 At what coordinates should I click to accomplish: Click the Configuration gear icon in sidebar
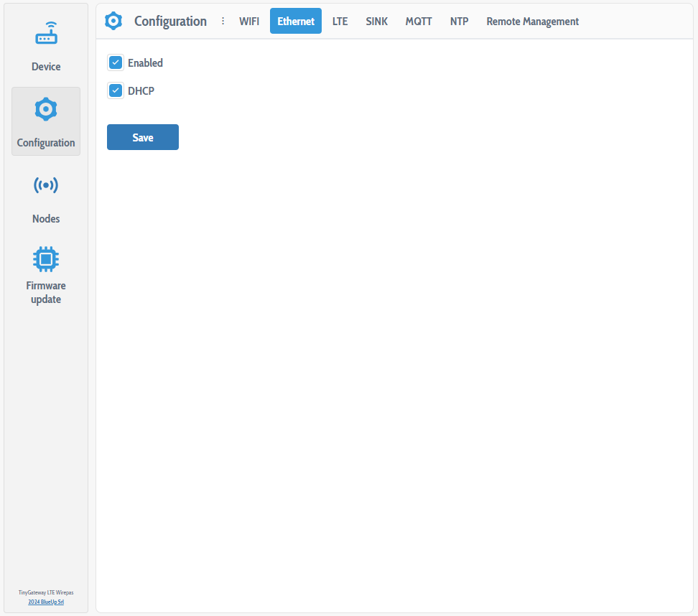tap(46, 110)
